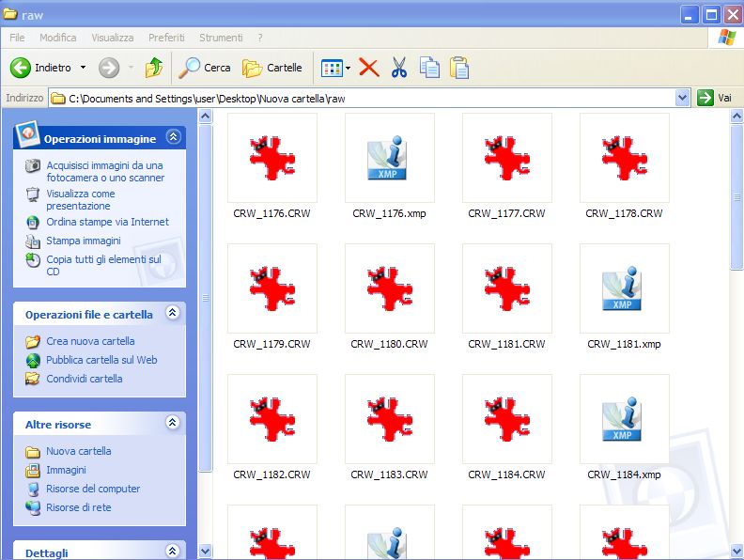744x560 pixels.
Task: Select the CRW_1176.CRW thumbnail
Action: (271, 158)
